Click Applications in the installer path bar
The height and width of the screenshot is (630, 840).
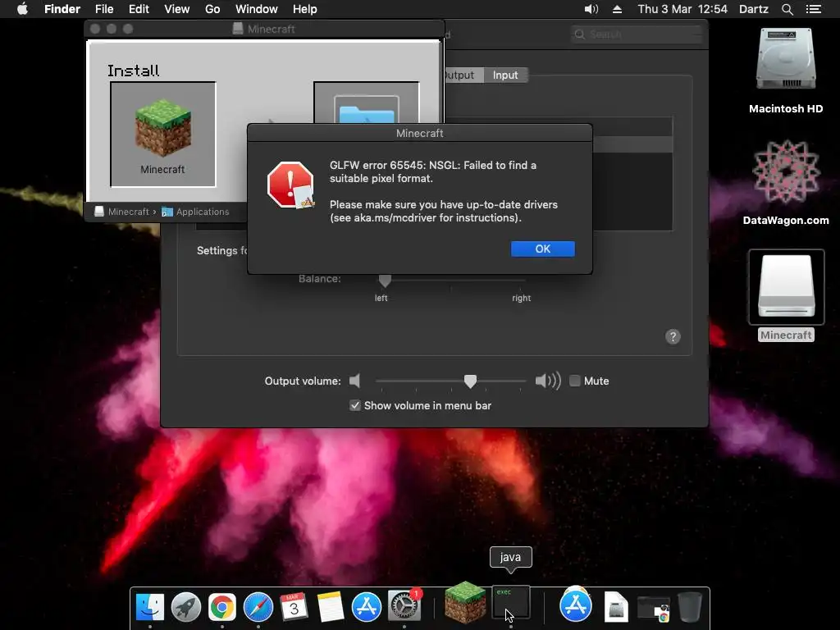click(x=195, y=212)
